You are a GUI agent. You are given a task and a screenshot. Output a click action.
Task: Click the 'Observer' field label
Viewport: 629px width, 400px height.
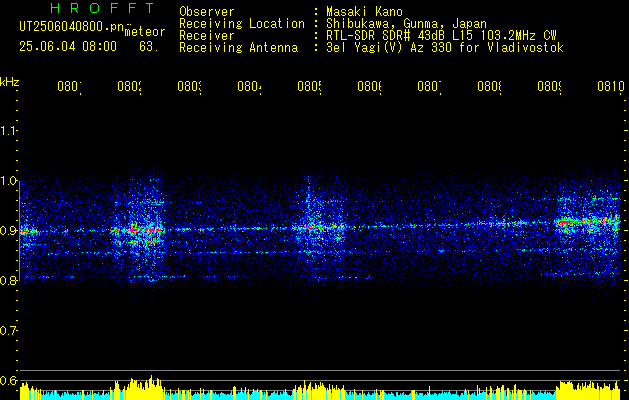pyautogui.click(x=207, y=12)
